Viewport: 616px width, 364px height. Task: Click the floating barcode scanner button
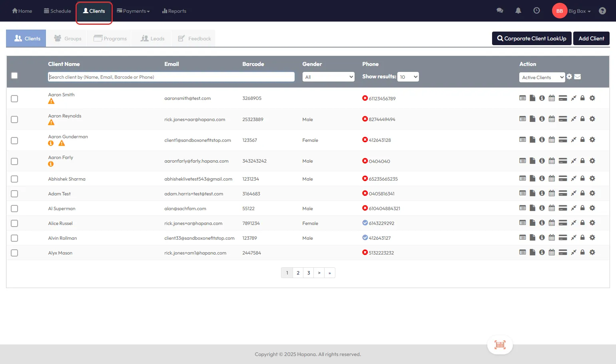point(500,345)
